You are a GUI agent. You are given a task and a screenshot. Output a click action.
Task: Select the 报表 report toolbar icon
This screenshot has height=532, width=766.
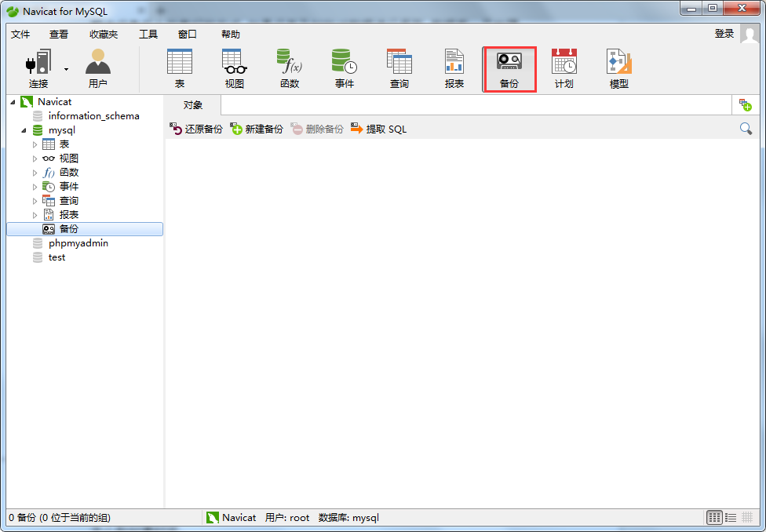click(454, 69)
